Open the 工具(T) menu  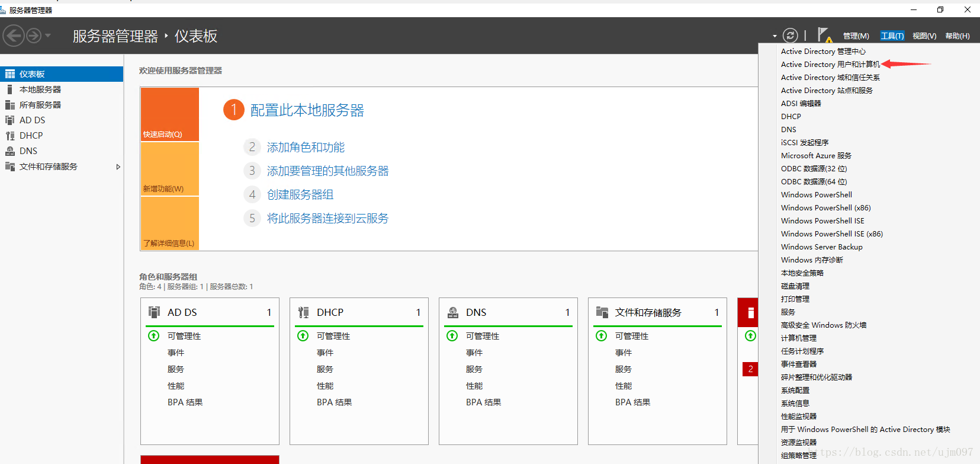(892, 36)
